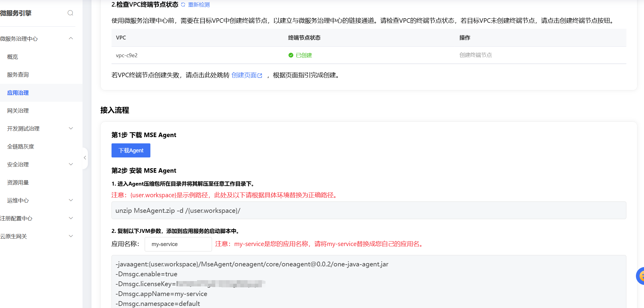Click the -Dmsgc.enable=true line
The image size is (644, 308).
(x=146, y=274)
